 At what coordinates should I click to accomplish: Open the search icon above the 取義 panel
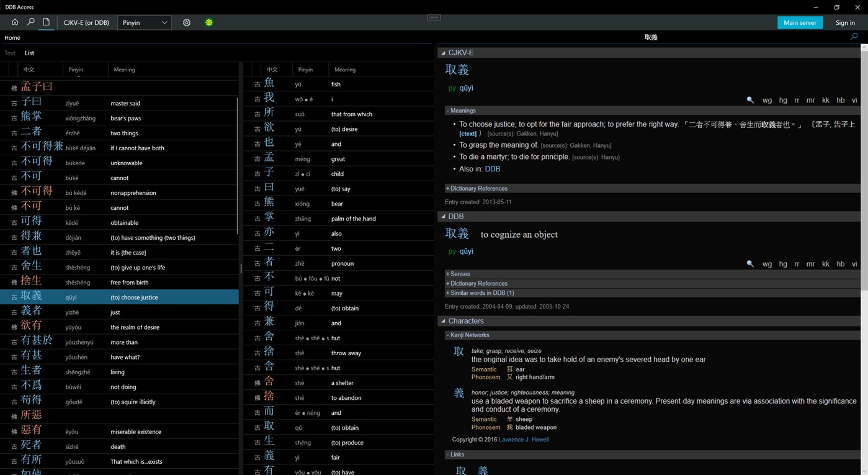point(854,37)
